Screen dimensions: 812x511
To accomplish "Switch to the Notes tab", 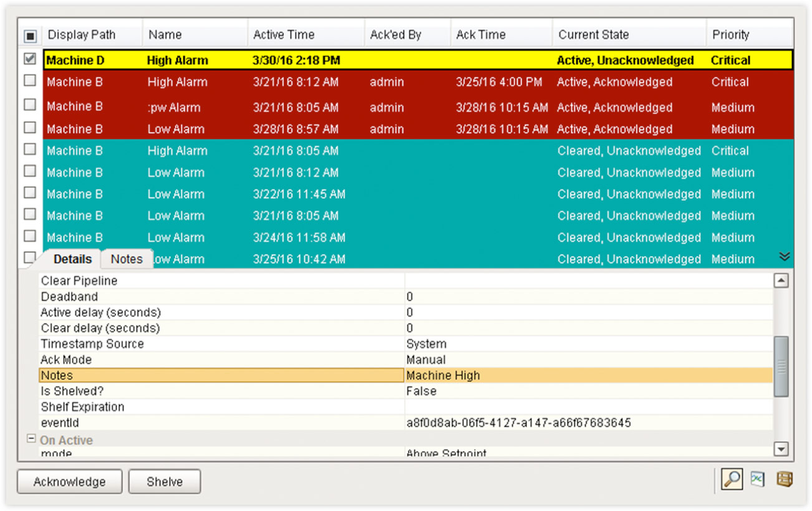I will click(127, 258).
